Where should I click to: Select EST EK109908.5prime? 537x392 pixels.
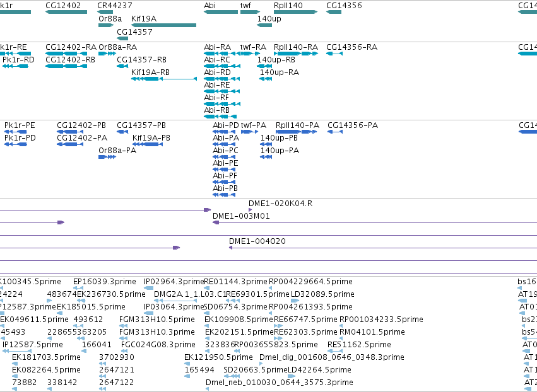[207, 326]
